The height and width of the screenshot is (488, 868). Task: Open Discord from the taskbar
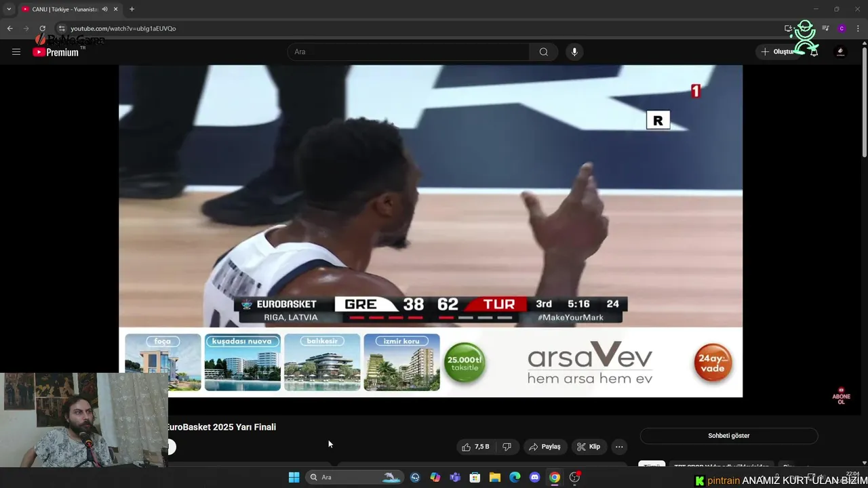pos(534,477)
